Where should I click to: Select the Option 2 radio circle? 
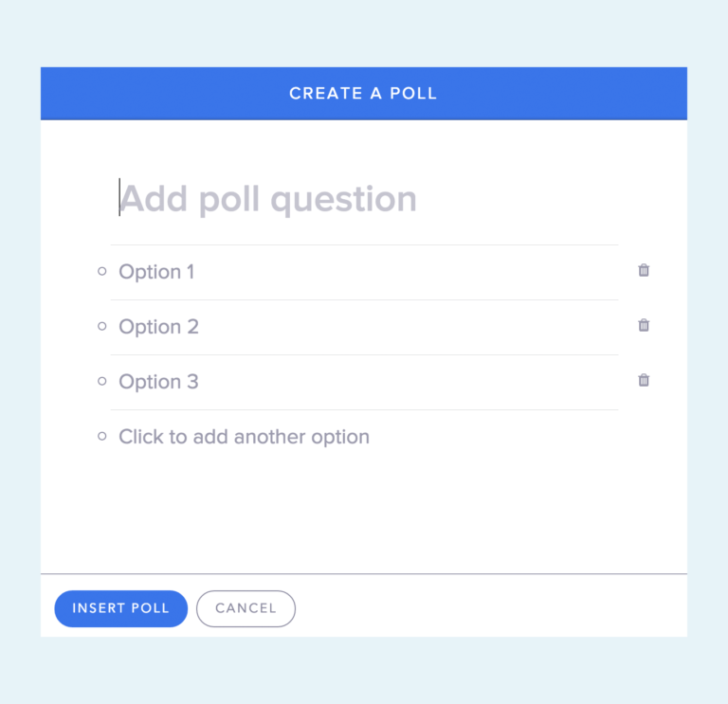pos(102,326)
